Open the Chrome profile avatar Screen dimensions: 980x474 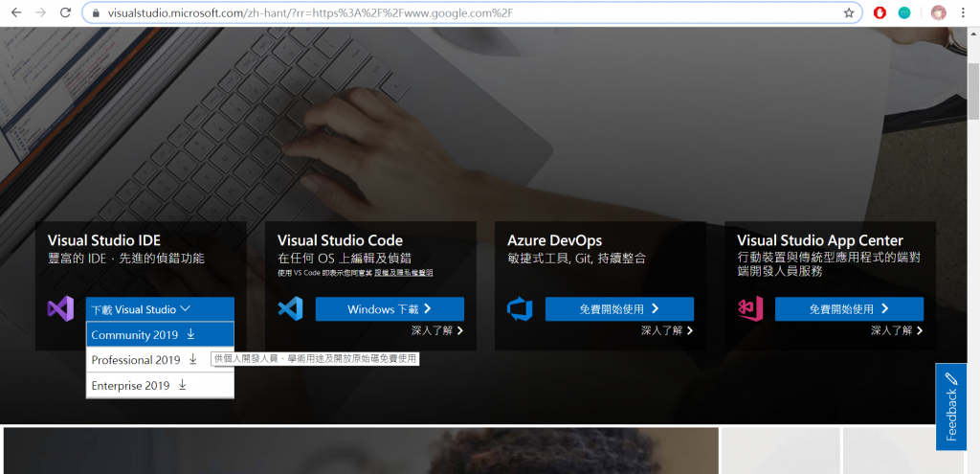pyautogui.click(x=938, y=12)
